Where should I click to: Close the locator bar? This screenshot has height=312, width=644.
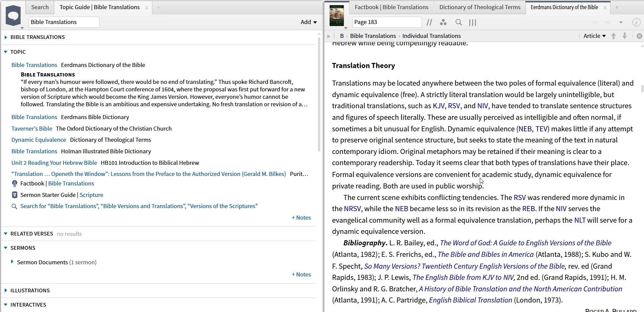(639, 36)
